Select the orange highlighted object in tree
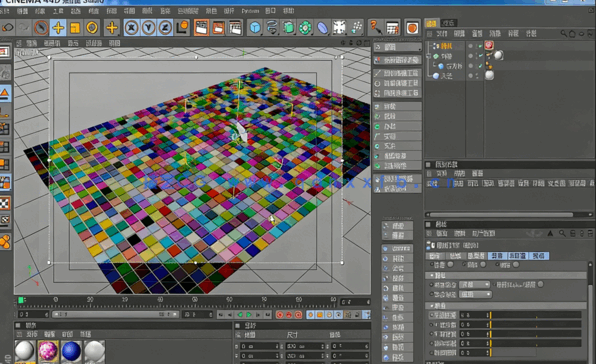Image resolution: width=596 pixels, height=364 pixels. tap(447, 46)
